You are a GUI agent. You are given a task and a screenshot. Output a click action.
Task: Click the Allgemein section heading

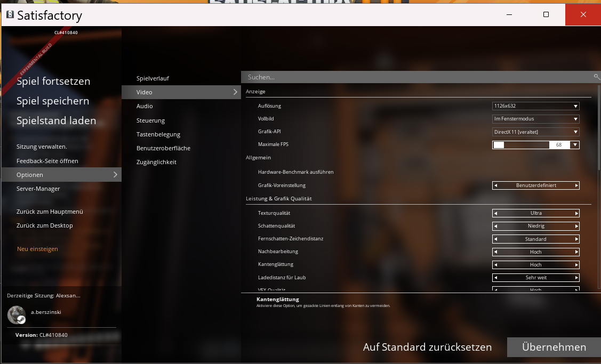point(258,157)
